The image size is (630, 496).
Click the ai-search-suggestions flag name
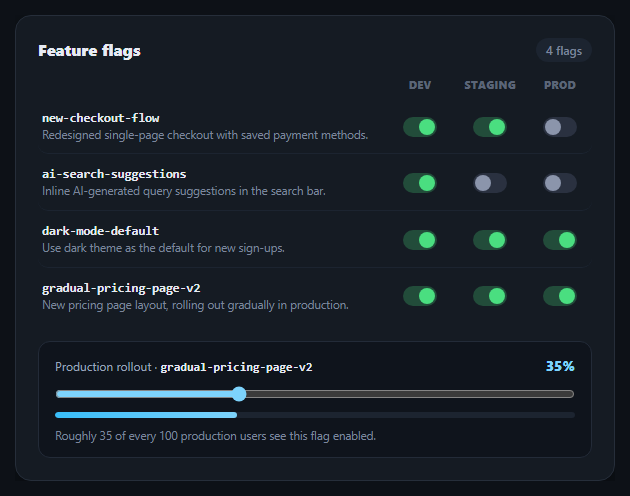(114, 174)
